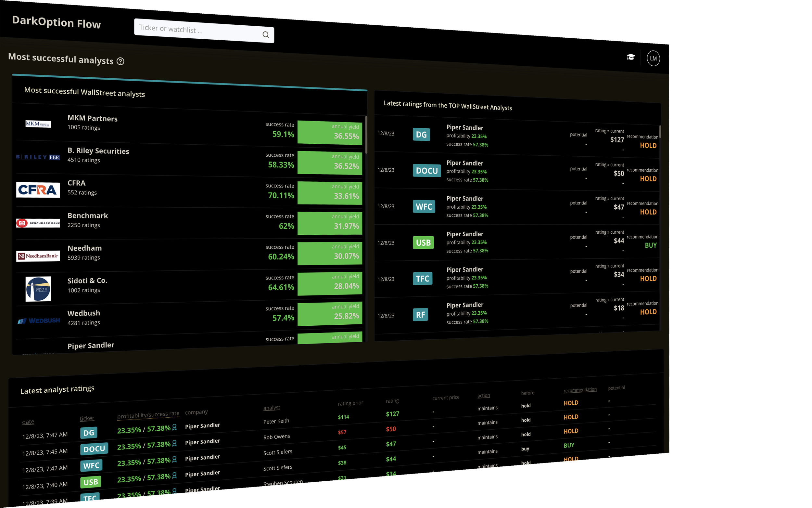Viewport: 812px width, 508px height.
Task: Click the search magnifier icon
Action: click(265, 34)
